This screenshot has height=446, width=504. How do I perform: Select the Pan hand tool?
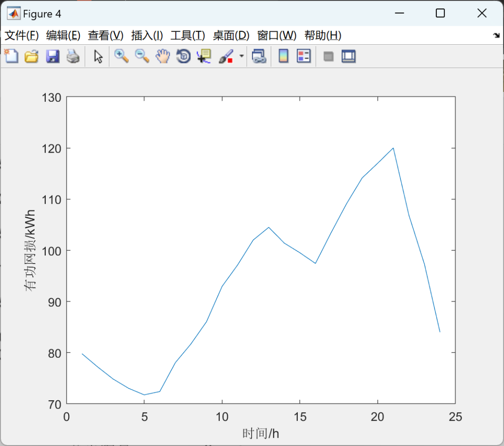[163, 56]
